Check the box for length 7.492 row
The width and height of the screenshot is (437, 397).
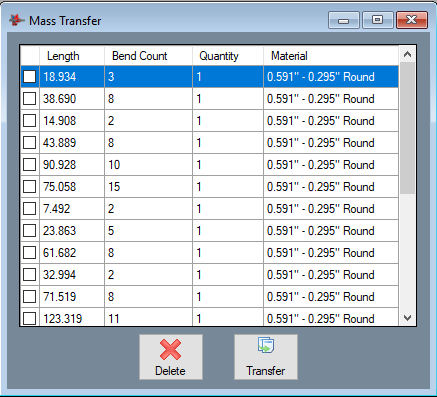pyautogui.click(x=30, y=209)
